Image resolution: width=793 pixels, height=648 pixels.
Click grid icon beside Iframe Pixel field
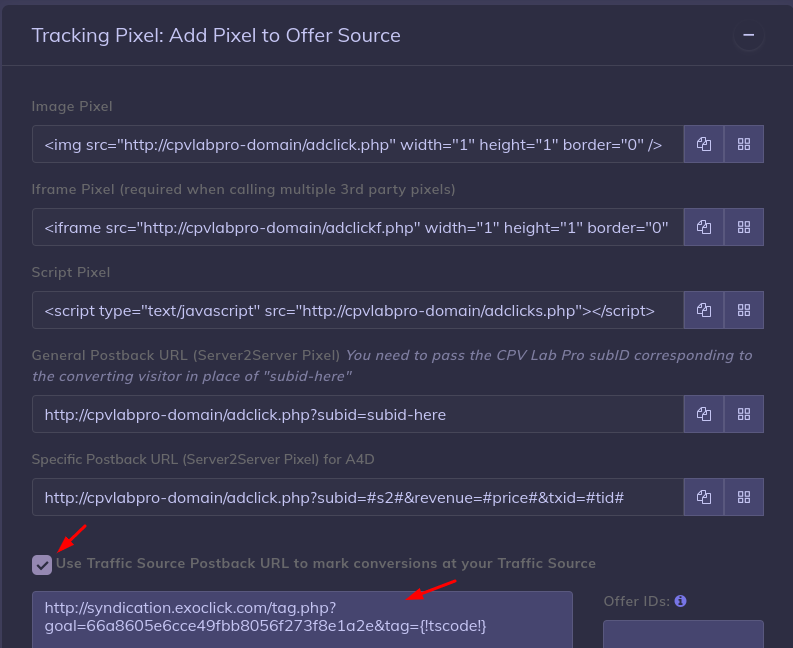point(744,227)
